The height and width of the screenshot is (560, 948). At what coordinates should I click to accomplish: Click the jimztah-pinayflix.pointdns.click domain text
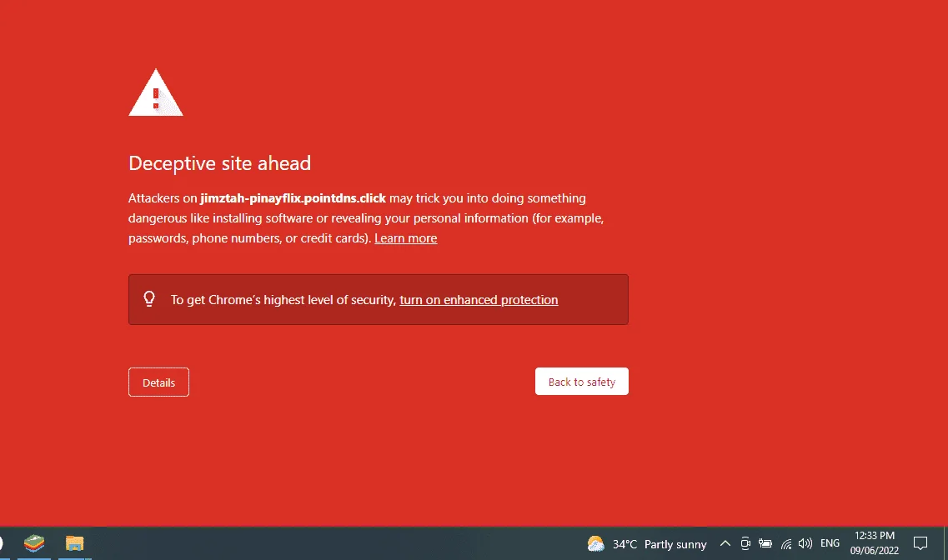pyautogui.click(x=293, y=198)
